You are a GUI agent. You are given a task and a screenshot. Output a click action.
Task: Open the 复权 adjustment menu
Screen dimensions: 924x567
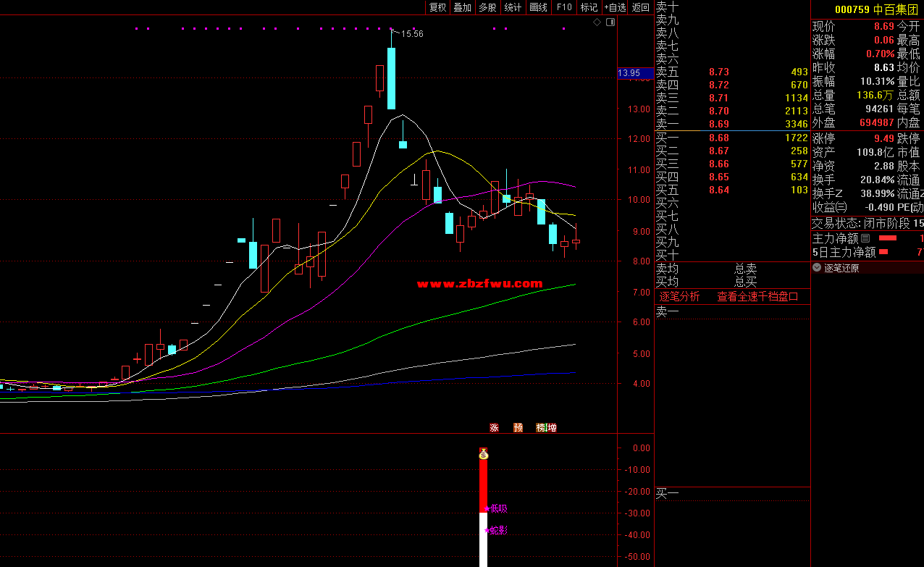pyautogui.click(x=437, y=7)
